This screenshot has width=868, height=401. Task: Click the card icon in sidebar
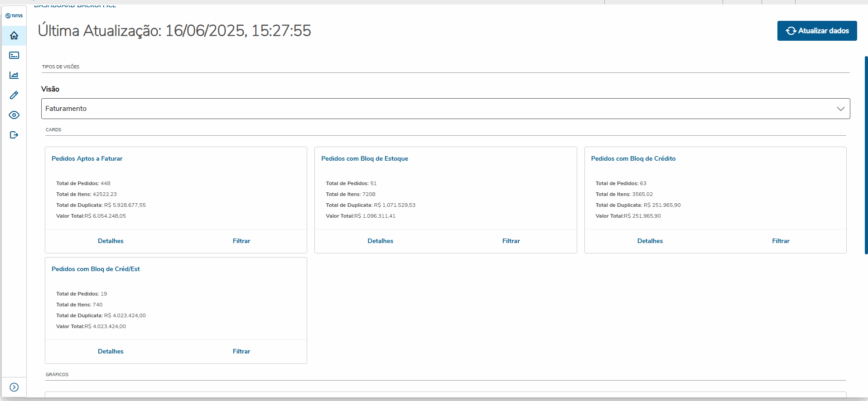point(14,55)
